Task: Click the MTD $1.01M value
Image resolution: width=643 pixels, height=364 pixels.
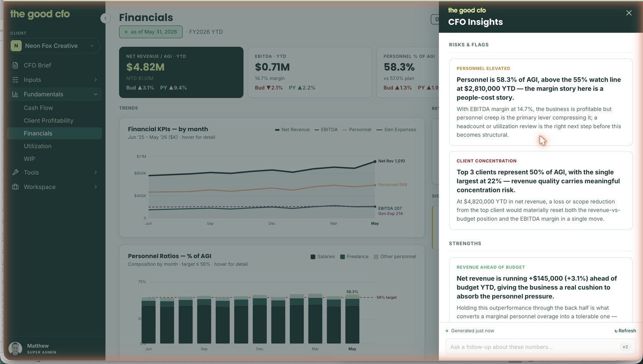Action: [140, 78]
